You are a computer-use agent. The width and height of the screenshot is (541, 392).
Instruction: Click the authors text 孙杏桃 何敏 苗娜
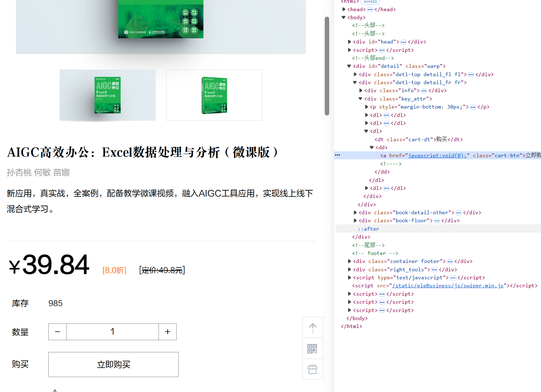click(x=38, y=173)
